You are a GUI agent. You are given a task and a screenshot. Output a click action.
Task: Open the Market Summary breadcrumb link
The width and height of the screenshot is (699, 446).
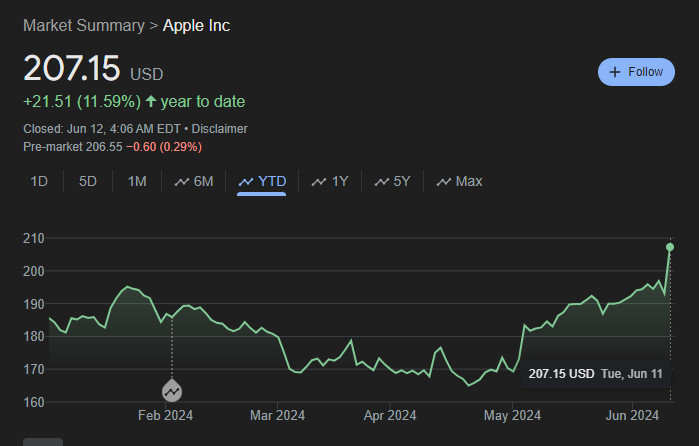[x=84, y=25]
